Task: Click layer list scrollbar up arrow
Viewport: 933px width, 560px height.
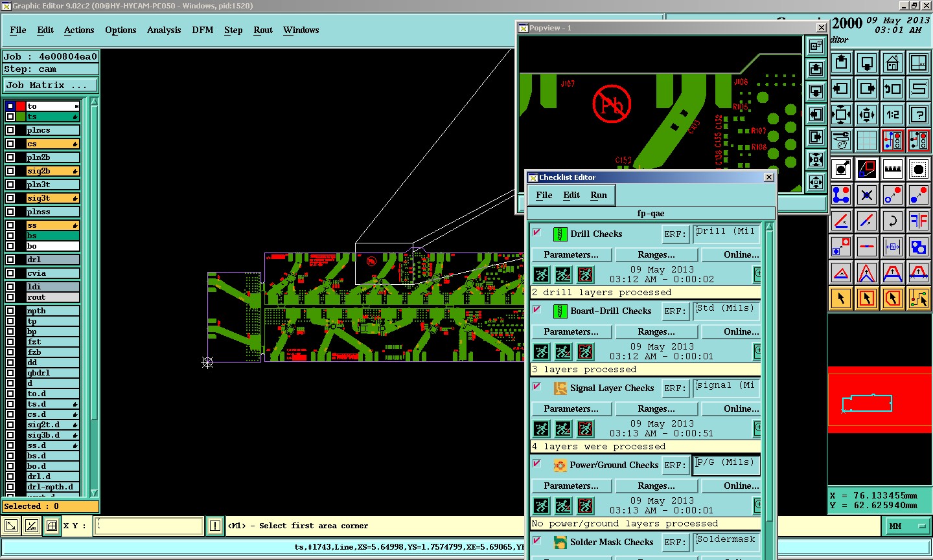Action: tap(94, 102)
